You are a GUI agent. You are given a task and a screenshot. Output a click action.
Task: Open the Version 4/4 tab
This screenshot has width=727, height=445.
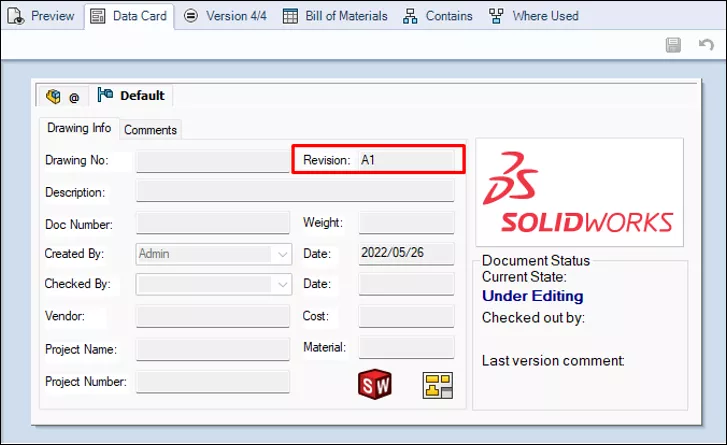coord(225,16)
